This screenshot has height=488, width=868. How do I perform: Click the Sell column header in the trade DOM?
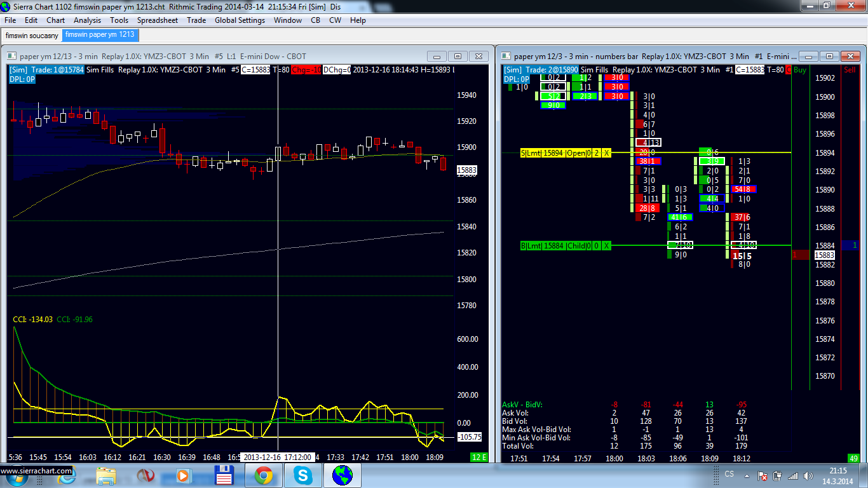point(850,70)
